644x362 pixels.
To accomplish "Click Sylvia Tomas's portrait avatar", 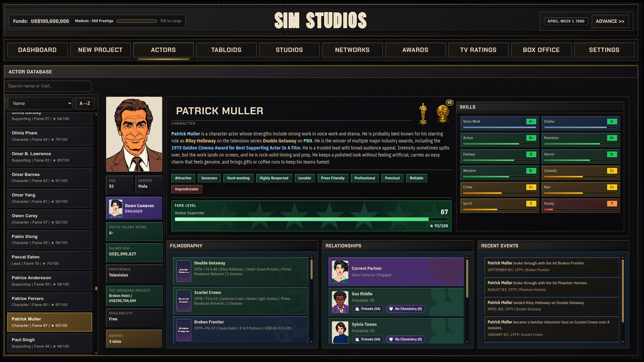I will (x=340, y=332).
